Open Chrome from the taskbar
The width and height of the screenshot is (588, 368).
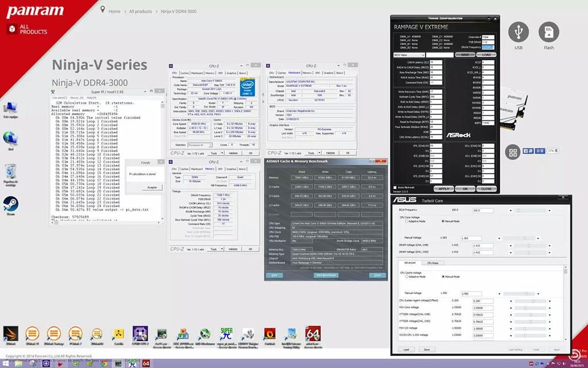tap(105, 363)
